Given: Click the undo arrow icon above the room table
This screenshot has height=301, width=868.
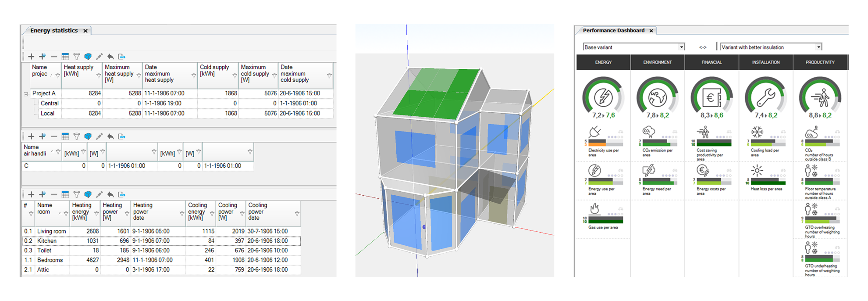Looking at the screenshot, I should click(x=110, y=194).
